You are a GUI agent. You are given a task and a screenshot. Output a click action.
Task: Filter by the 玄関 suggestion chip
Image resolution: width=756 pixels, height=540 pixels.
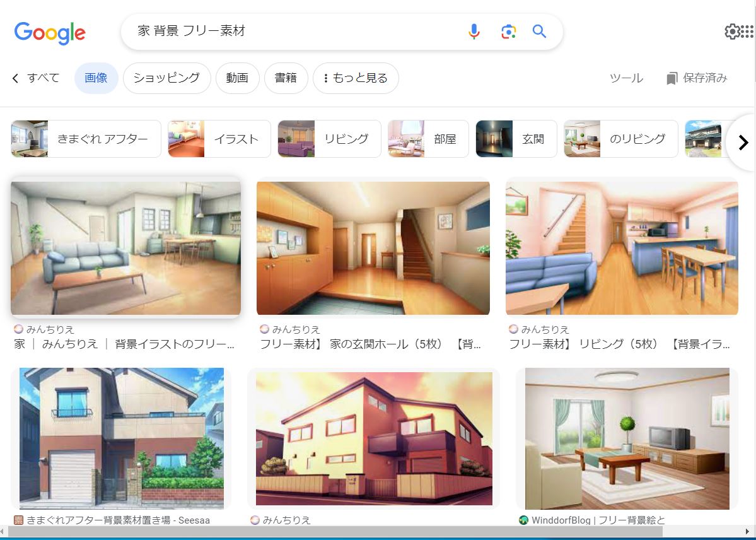(516, 139)
